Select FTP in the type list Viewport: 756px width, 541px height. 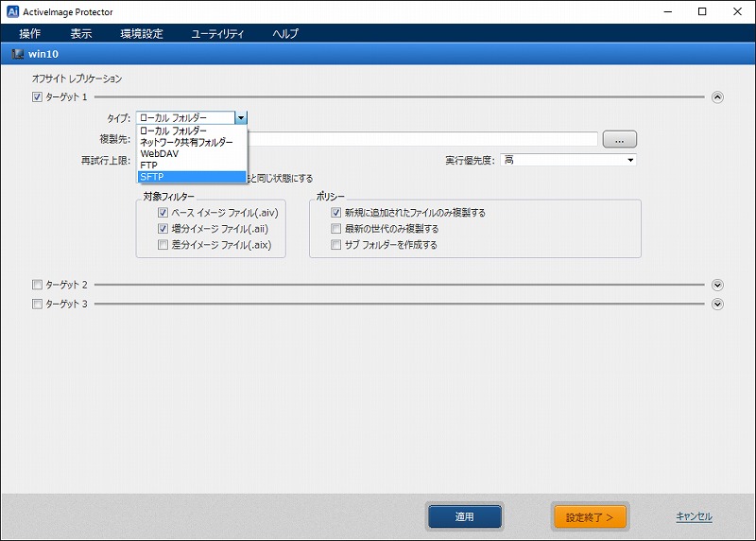(x=192, y=166)
